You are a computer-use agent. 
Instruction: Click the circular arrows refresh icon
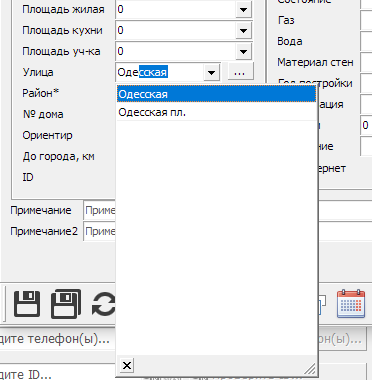[x=104, y=304]
